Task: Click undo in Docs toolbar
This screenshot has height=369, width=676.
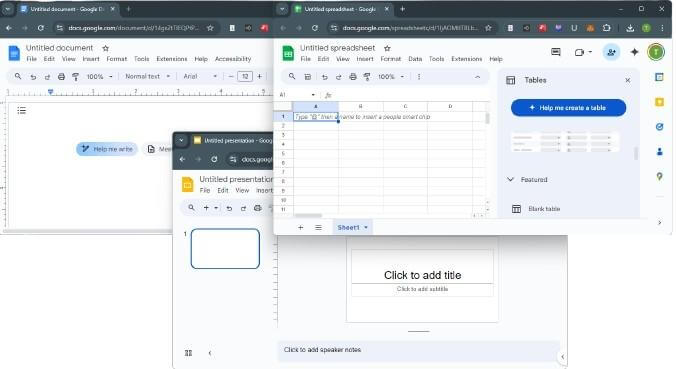Action: point(33,77)
